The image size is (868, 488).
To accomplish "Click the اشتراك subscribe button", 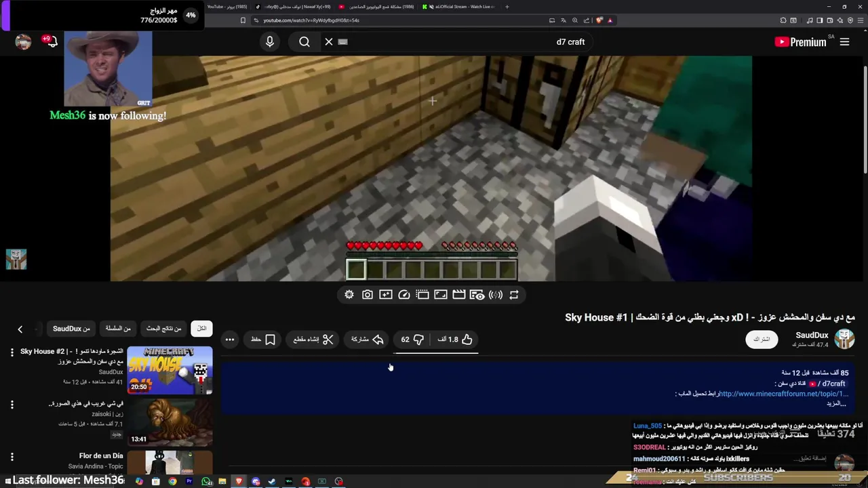I will click(x=762, y=339).
